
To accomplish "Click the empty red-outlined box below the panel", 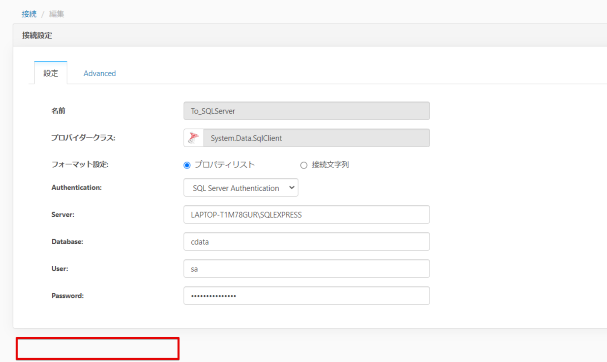I will coord(98,348).
